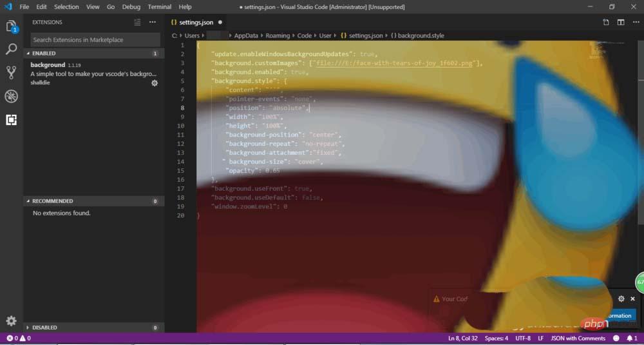
Task: Open the Extensions panel more actions menu
Action: [x=153, y=22]
